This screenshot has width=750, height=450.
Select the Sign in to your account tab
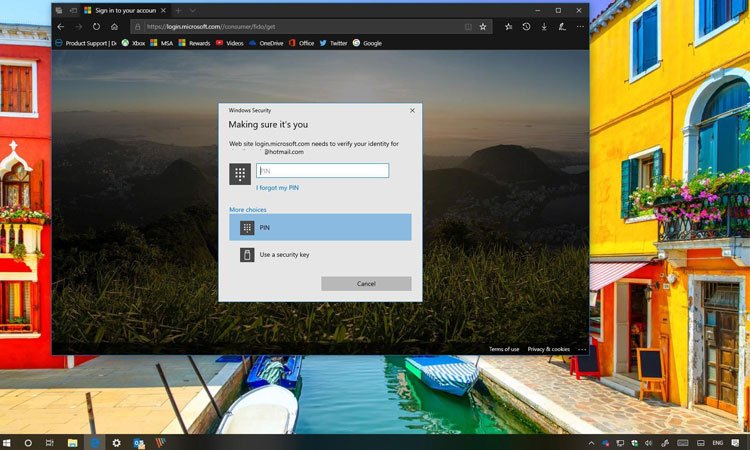[118, 10]
